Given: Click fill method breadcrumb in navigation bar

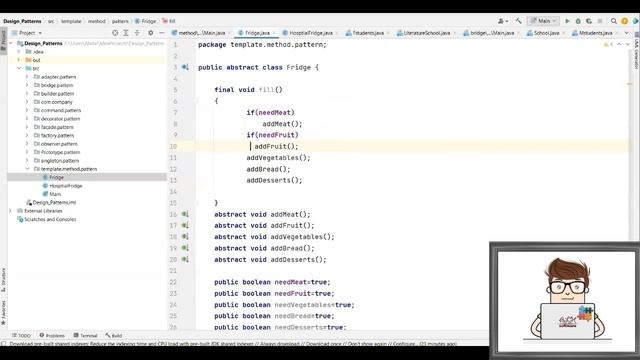Looking at the screenshot, I should coord(169,21).
